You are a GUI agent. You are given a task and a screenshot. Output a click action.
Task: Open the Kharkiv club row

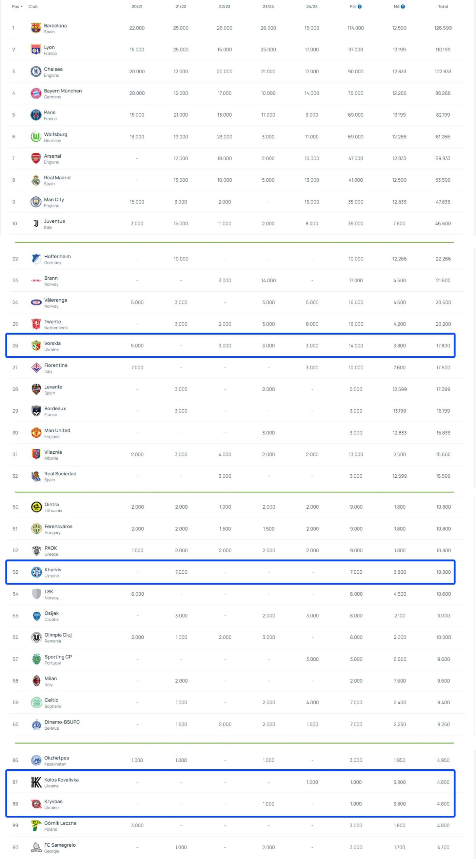[x=231, y=572]
